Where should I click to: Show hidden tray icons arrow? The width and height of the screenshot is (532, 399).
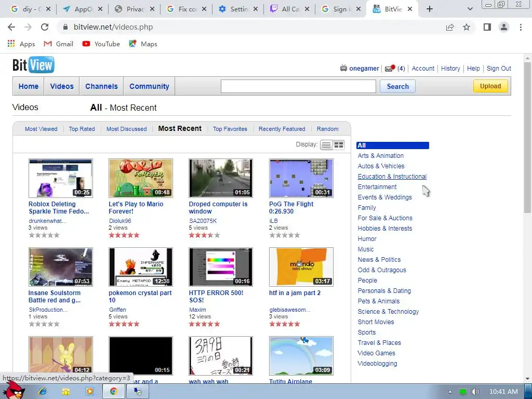tap(450, 392)
